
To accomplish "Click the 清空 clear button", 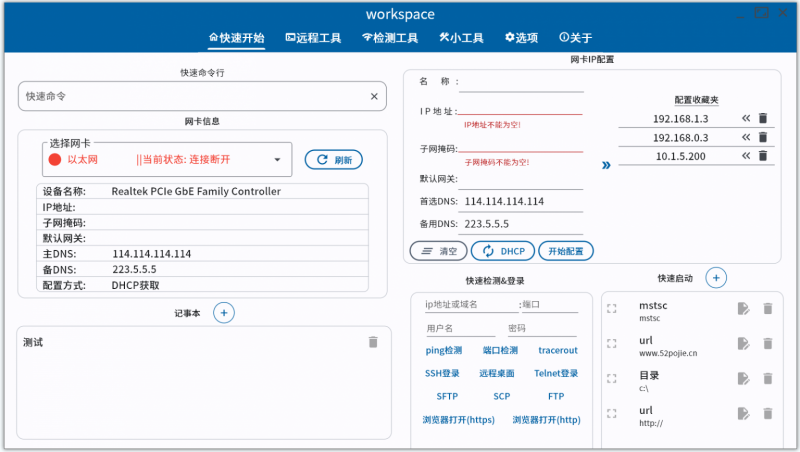I will 438,251.
